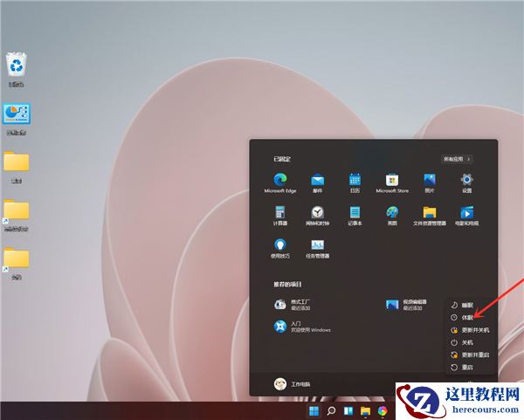
Task: Open 记事本 Notepad from pinned apps
Action: [355, 216]
